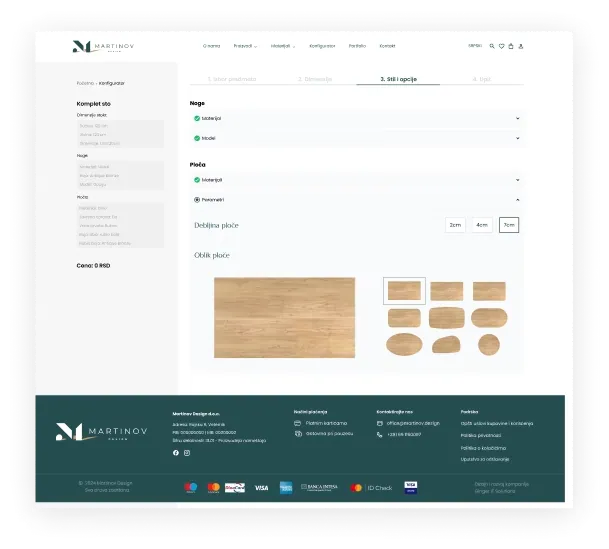
Task: Click the Ginger IT Solutions credit link
Action: pyautogui.click(x=495, y=491)
